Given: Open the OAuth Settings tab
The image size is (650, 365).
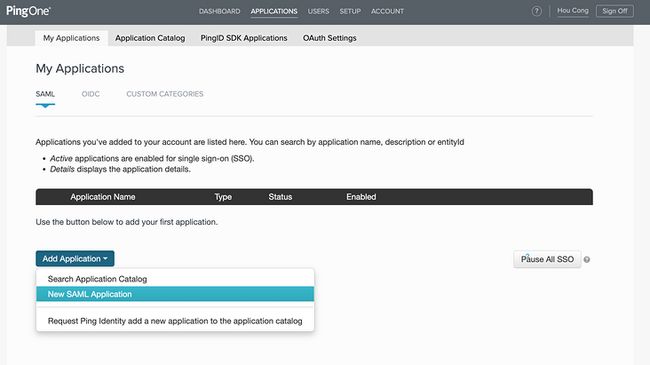Looking at the screenshot, I should 330,38.
